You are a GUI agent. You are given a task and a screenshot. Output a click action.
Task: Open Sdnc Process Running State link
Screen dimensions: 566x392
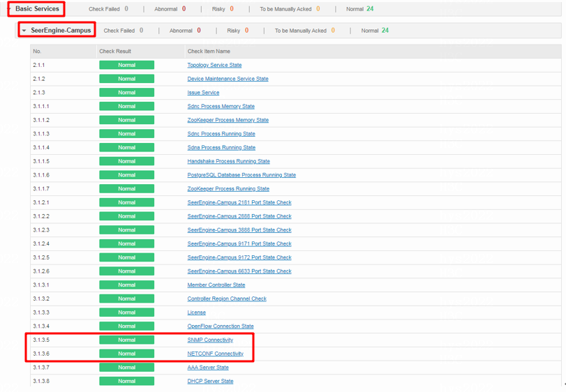[x=221, y=133]
